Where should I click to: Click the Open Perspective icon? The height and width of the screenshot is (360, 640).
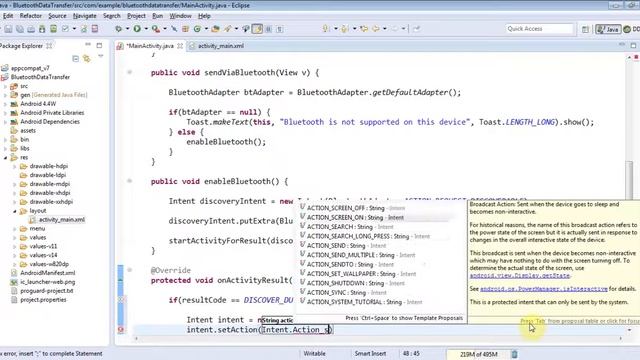click(x=585, y=29)
